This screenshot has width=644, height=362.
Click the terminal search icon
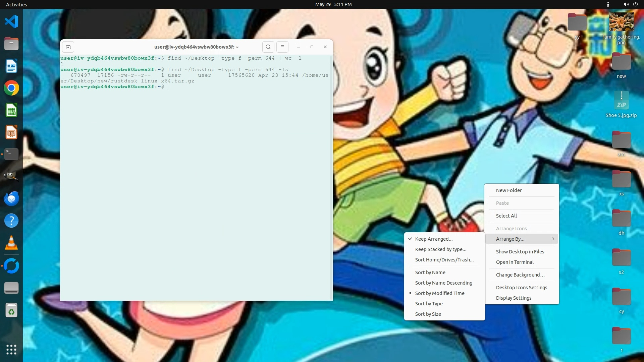click(268, 47)
